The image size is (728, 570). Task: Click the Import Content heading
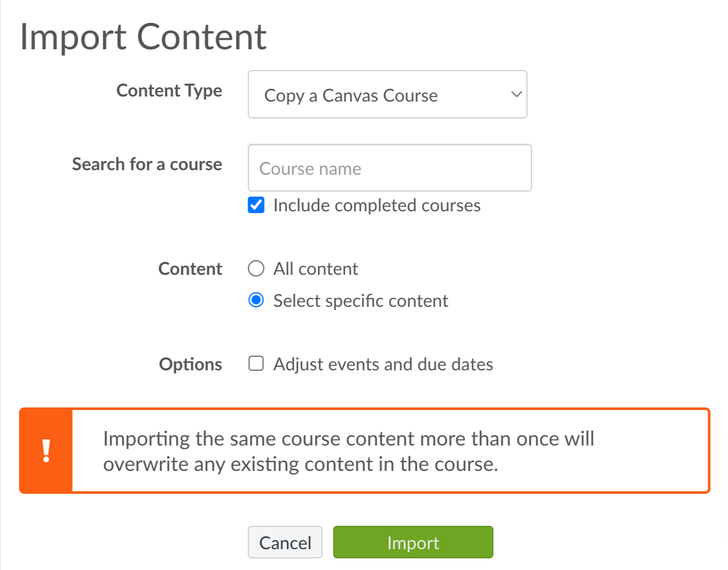[143, 36]
